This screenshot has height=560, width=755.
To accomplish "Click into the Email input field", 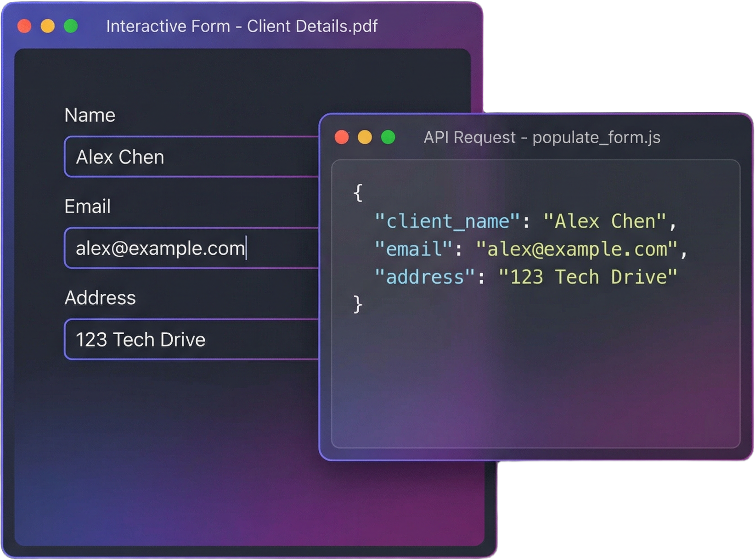I will point(191,248).
